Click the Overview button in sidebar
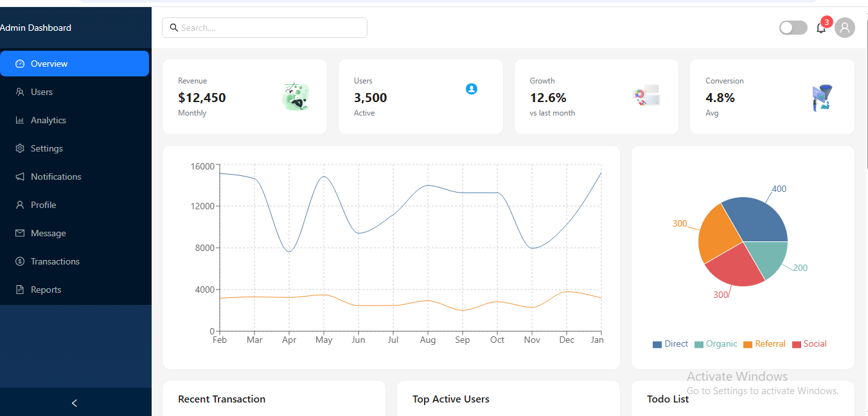Screen dimensions: 868x416 click(x=75, y=64)
